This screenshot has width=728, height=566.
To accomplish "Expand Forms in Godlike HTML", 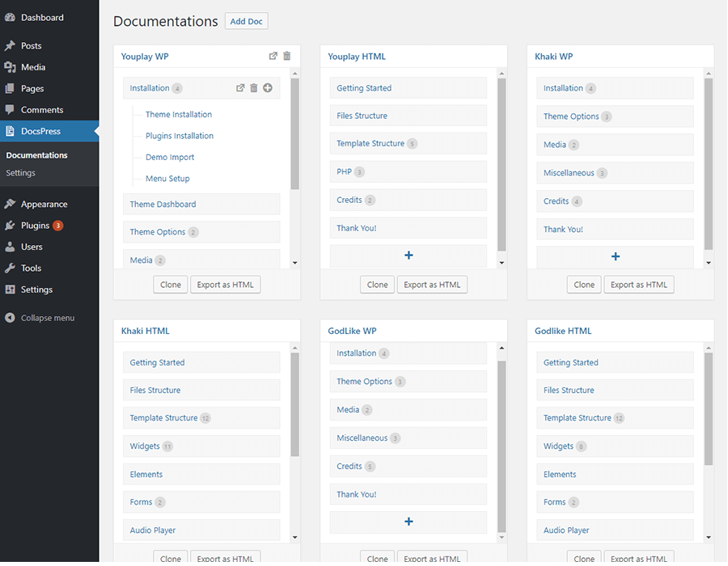I will 616,502.
